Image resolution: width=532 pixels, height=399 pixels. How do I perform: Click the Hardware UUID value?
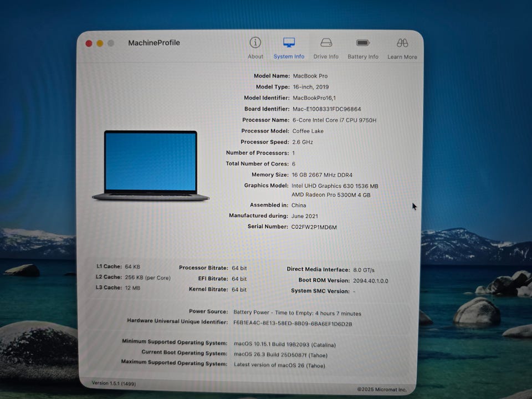coord(293,324)
